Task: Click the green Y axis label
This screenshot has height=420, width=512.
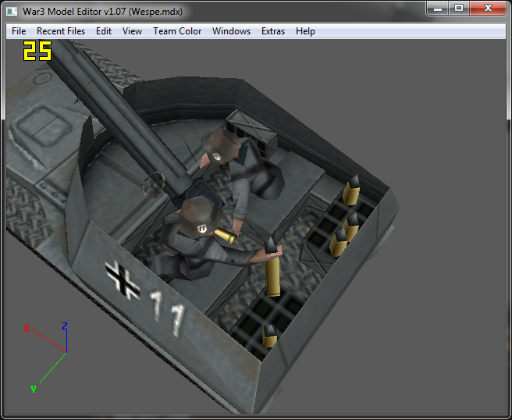Action: tap(34, 389)
